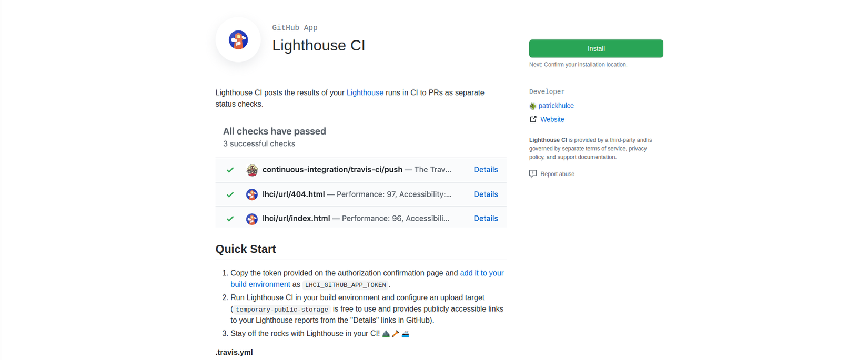Click the LHCI_GITHUB_APP_TOKEN code snippet
Viewport: 868px width, 360px height.
pyautogui.click(x=345, y=285)
